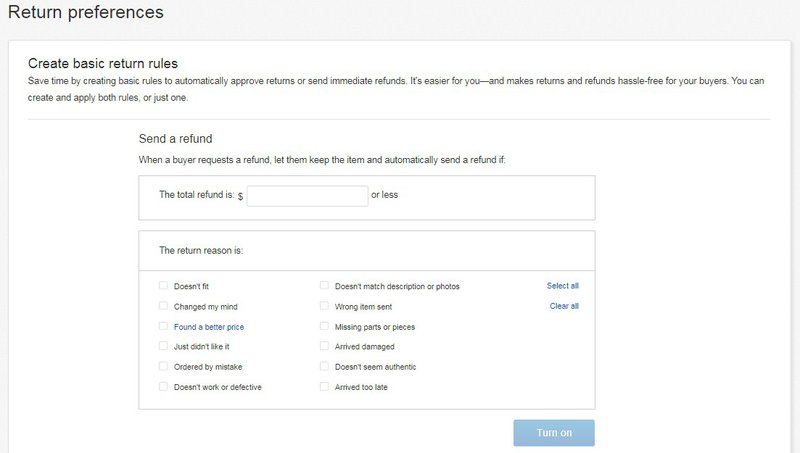Click the "Create basic return rules" heading
Viewport: 800px width, 453px height.
tap(102, 63)
